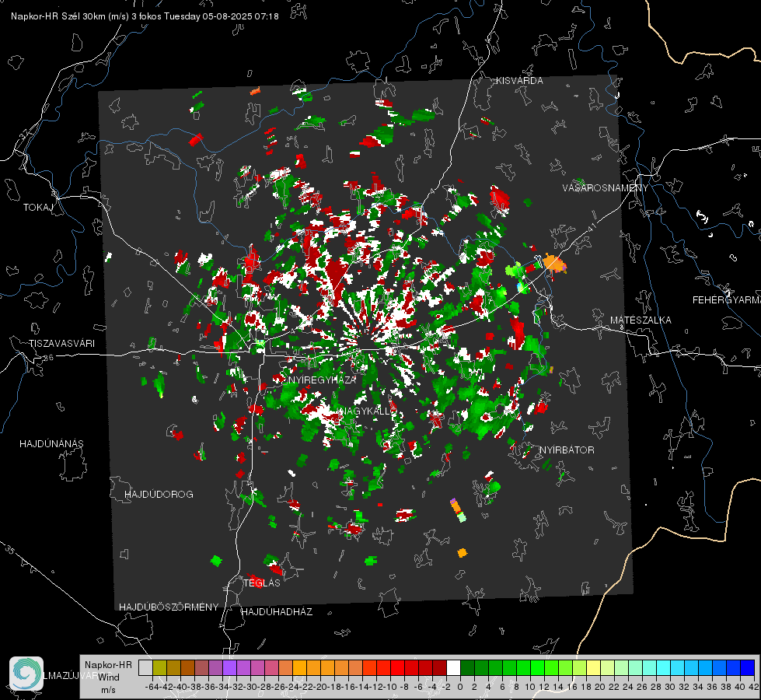The height and width of the screenshot is (700, 761).
Task: Click the legend value label 42
Action: 754,687
